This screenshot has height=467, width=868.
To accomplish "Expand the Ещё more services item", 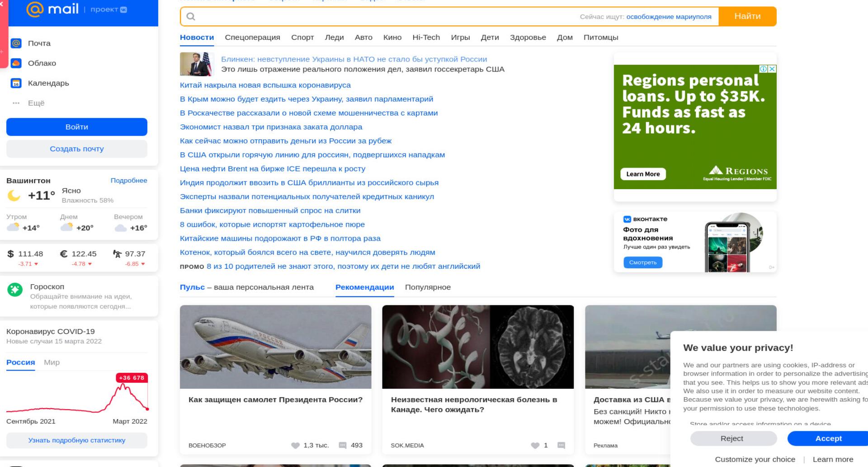I will [x=28, y=103].
